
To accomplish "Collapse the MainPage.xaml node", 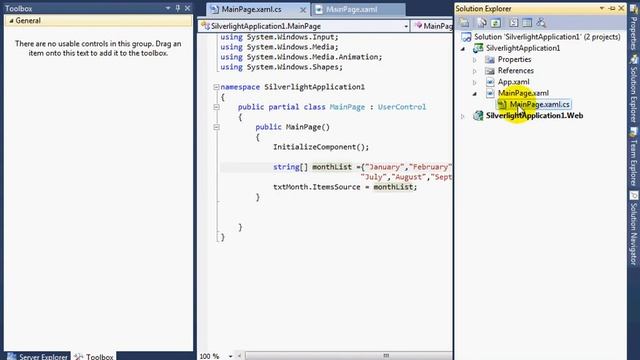I will click(475, 93).
